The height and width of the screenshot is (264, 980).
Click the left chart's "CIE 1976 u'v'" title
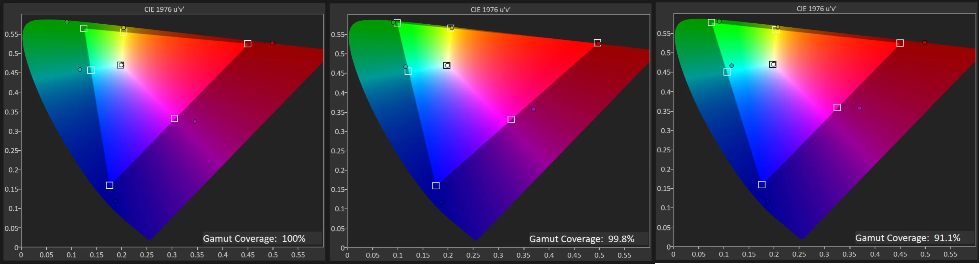164,9
